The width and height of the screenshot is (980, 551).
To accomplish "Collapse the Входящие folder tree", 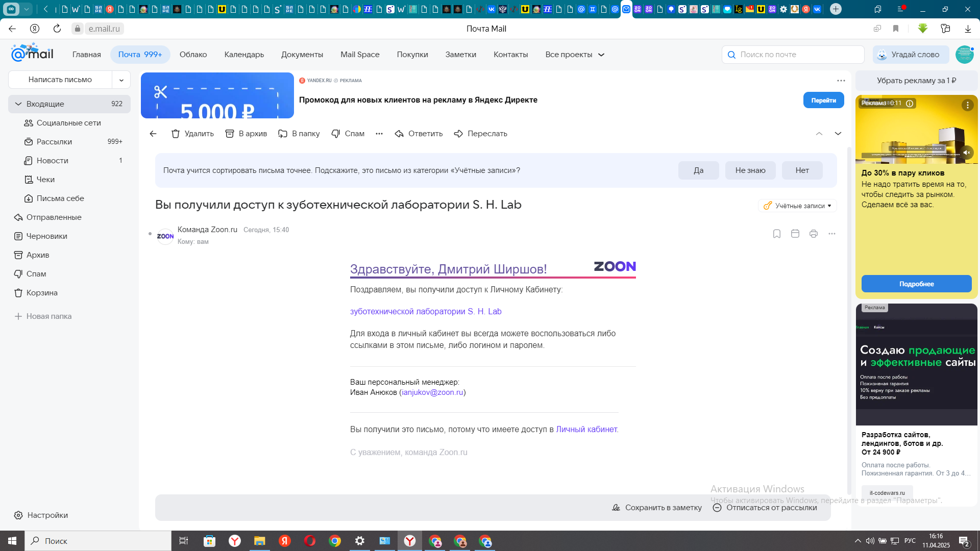I will [18, 104].
